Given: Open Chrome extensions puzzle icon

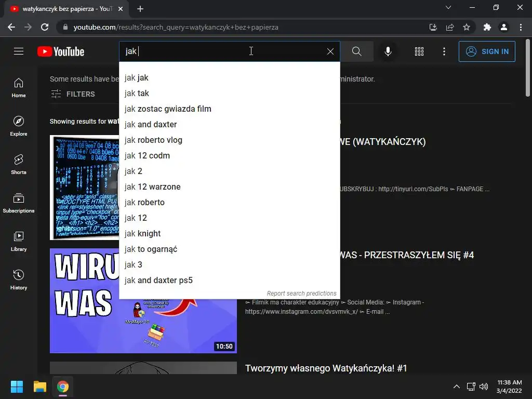Looking at the screenshot, I should (x=487, y=27).
